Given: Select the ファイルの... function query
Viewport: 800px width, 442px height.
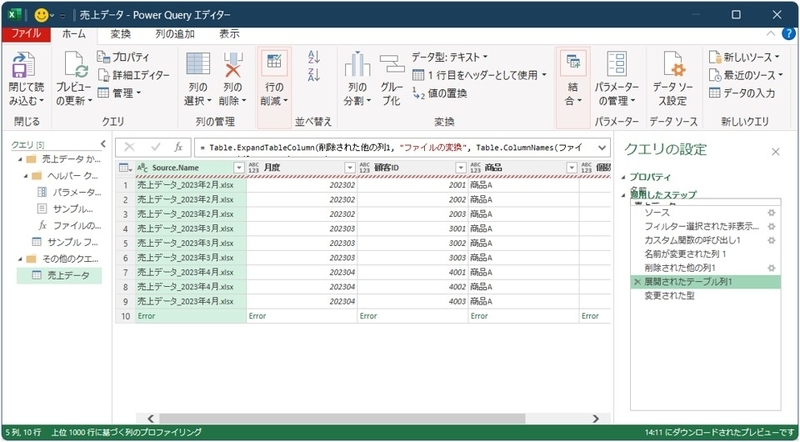Looking at the screenshot, I should point(70,225).
